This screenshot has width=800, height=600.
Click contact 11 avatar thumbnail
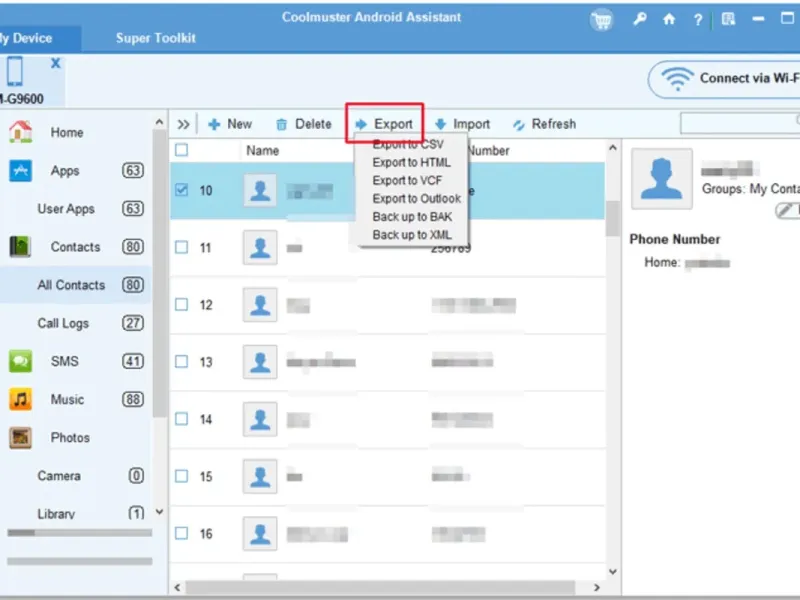[260, 247]
